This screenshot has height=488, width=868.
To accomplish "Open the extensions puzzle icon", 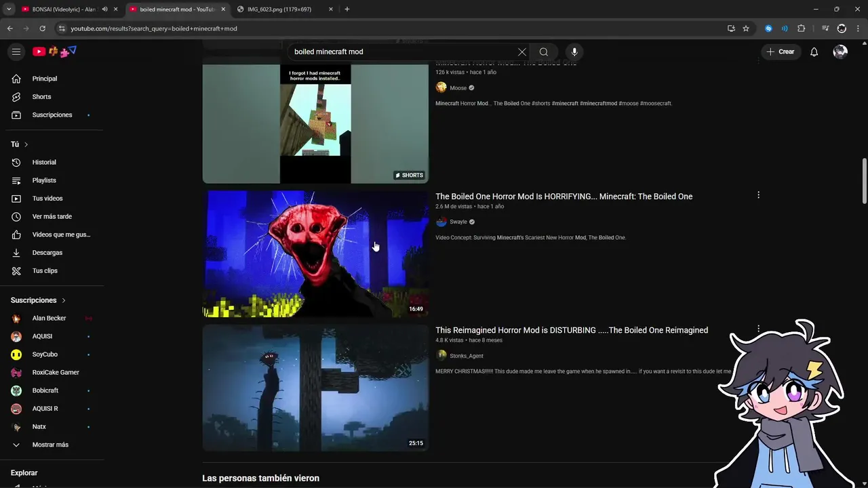I will [802, 28].
